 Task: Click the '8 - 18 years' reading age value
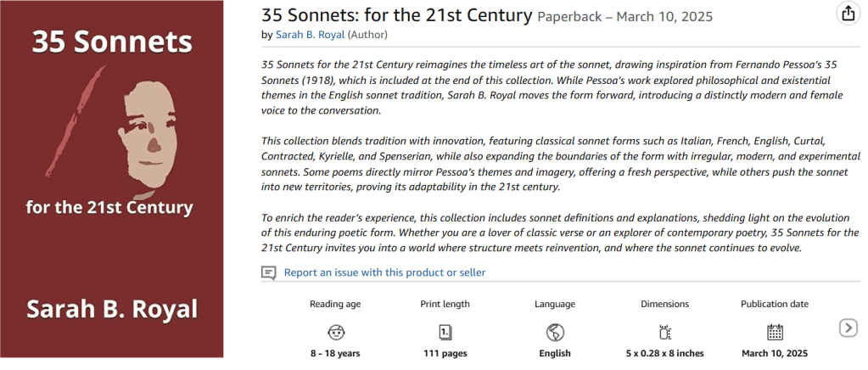336,353
